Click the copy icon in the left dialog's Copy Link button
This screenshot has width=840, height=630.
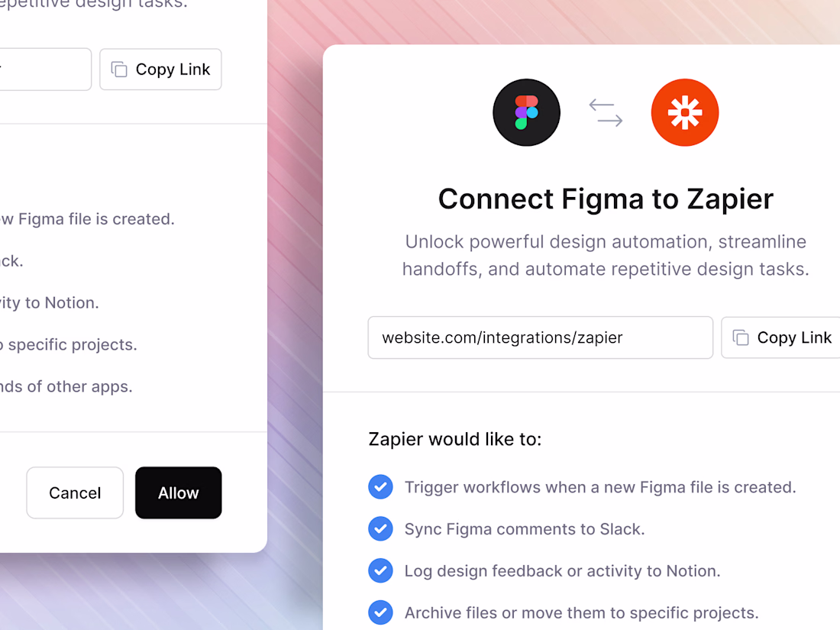[x=119, y=69]
